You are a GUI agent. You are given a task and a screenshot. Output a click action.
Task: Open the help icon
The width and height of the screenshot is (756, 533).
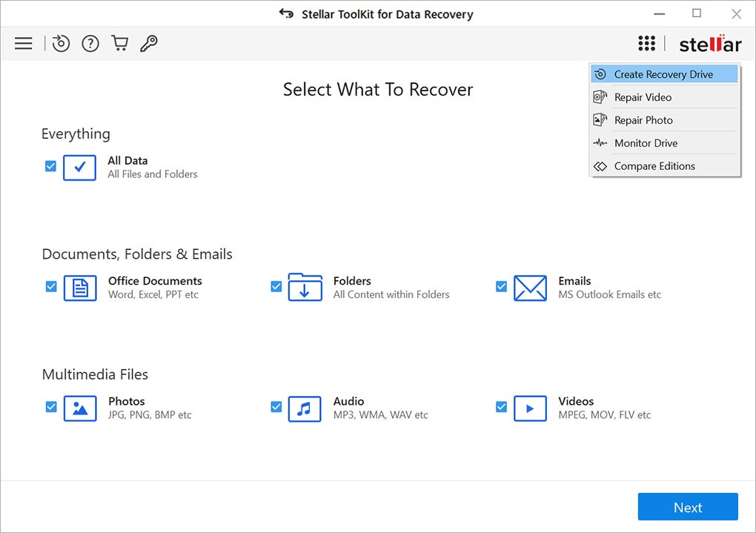pos(90,43)
